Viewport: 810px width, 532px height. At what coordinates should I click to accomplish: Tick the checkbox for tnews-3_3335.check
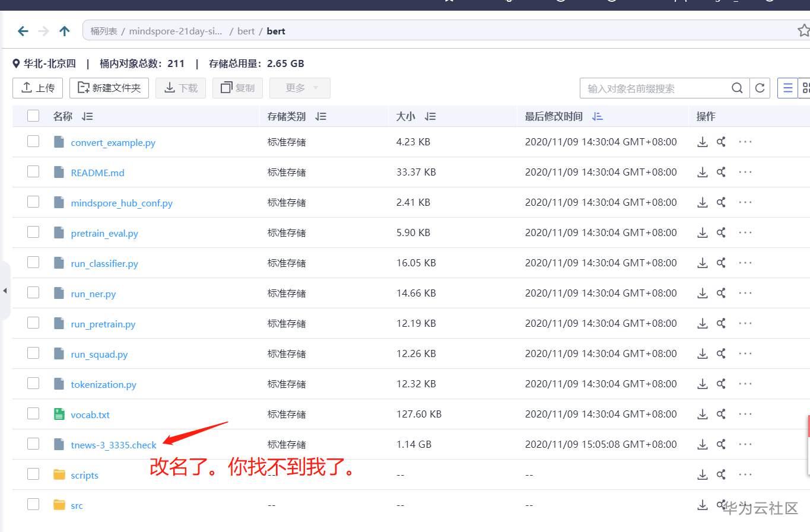coord(33,444)
